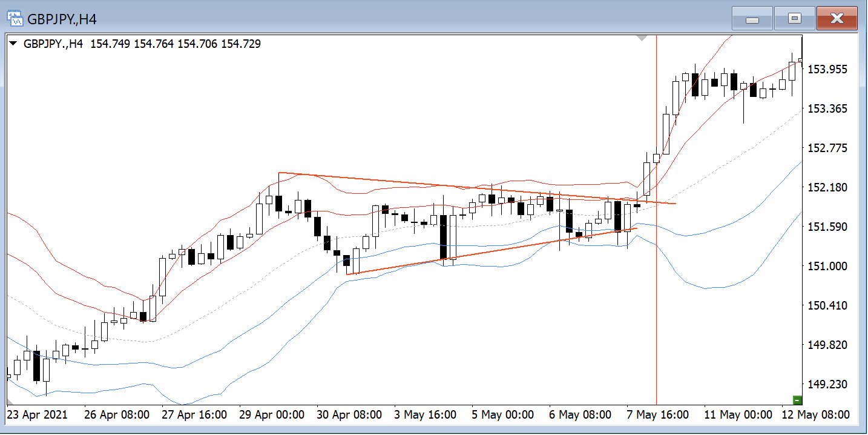Minimize the GBPJPY chart window
The image size is (868, 435).
coord(752,19)
